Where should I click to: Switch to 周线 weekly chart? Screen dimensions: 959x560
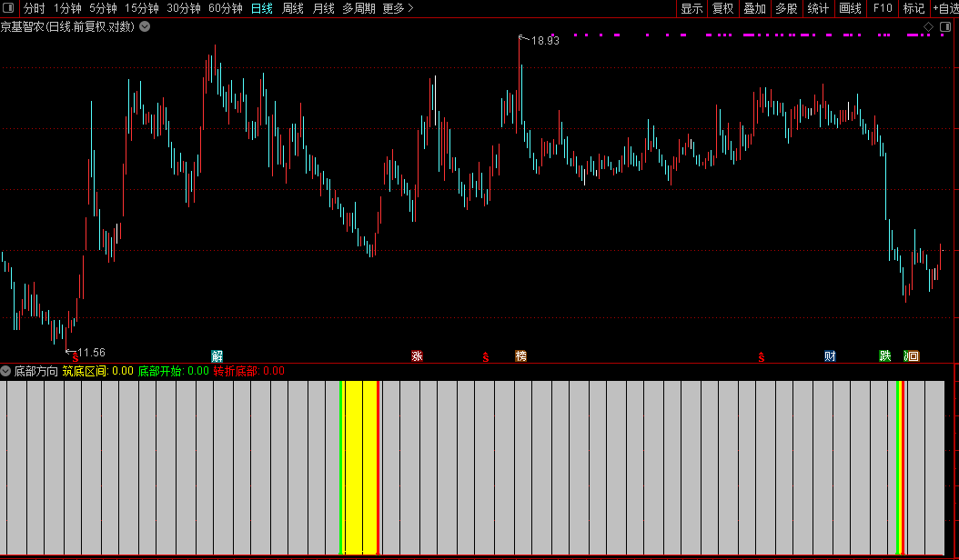click(293, 8)
